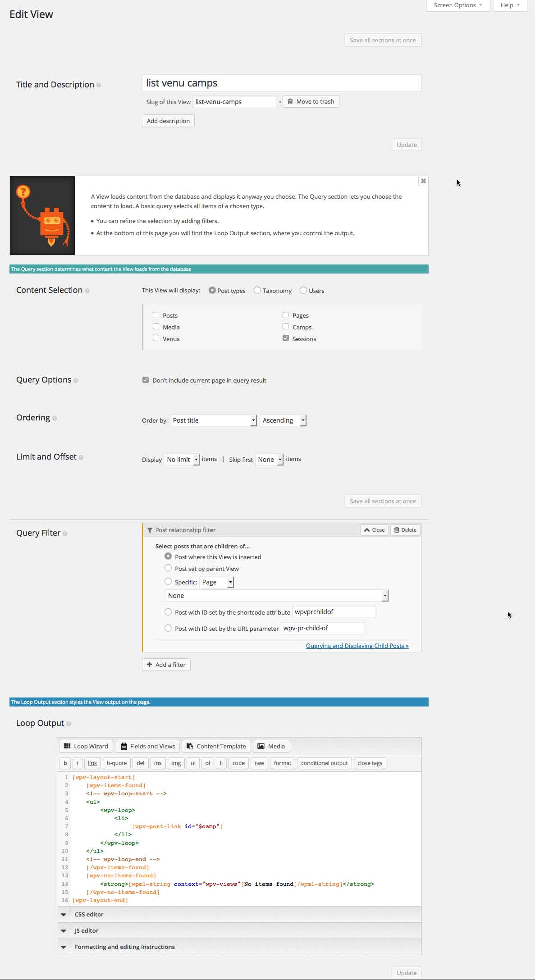Open Fields and Views dialog
Screen dimensions: 535x980
pos(147,746)
